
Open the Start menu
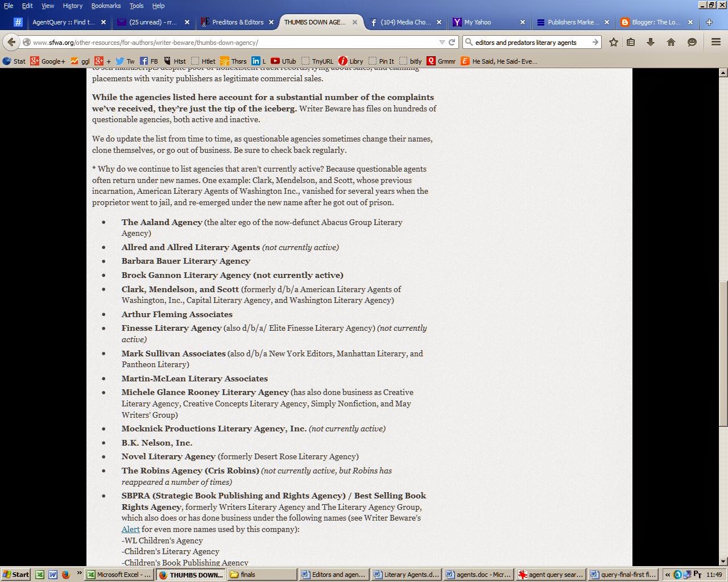[x=16, y=575]
